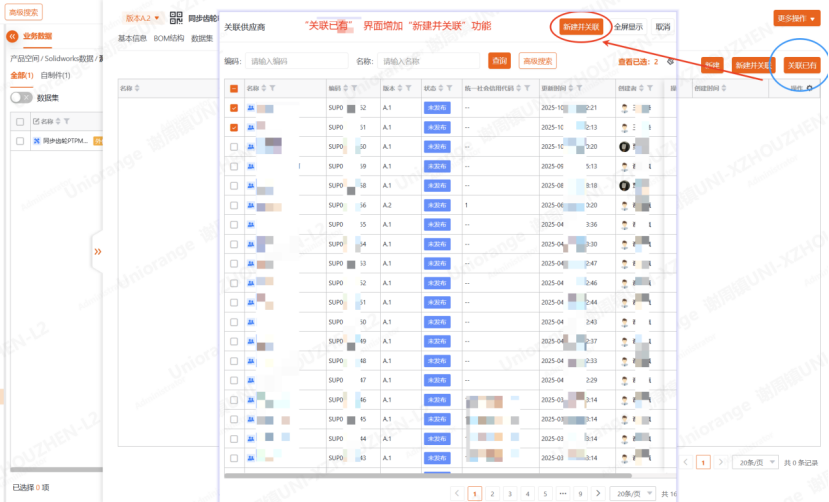The height and width of the screenshot is (502, 829).
Task: Click the QR code icon beside version
Action: [176, 18]
